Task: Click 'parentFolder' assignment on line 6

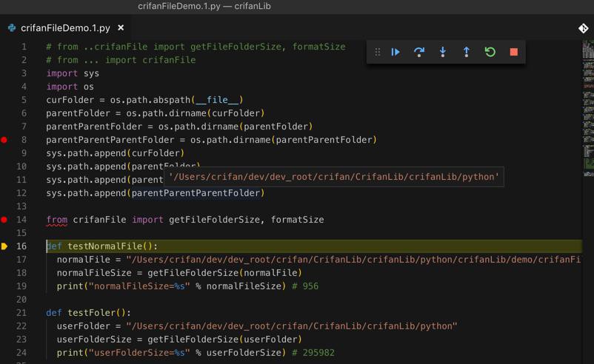Action: 78,113
